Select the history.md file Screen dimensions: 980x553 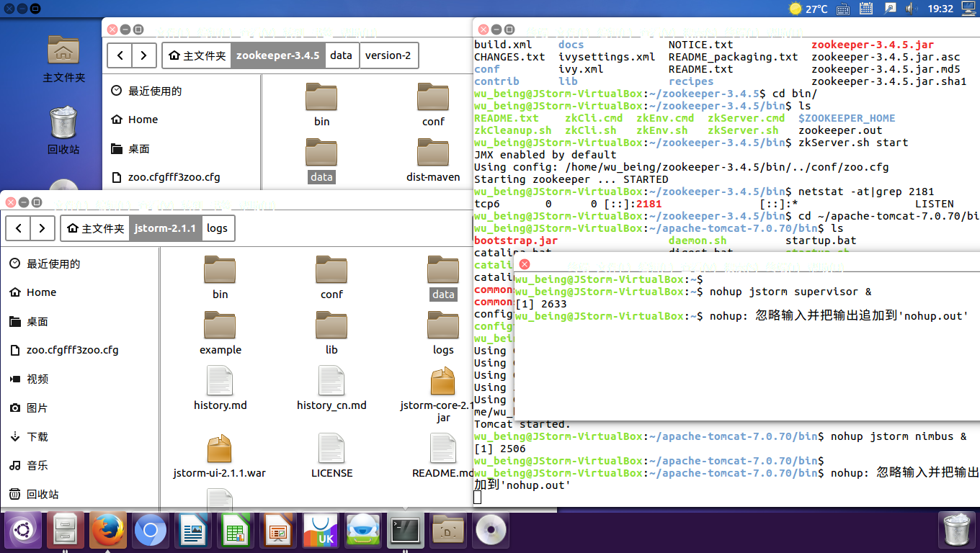(x=220, y=389)
